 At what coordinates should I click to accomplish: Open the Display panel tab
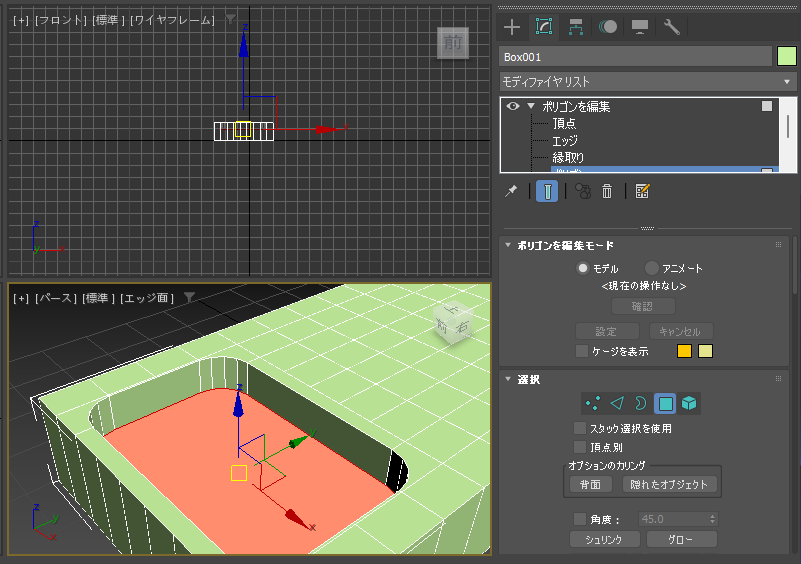coord(640,27)
